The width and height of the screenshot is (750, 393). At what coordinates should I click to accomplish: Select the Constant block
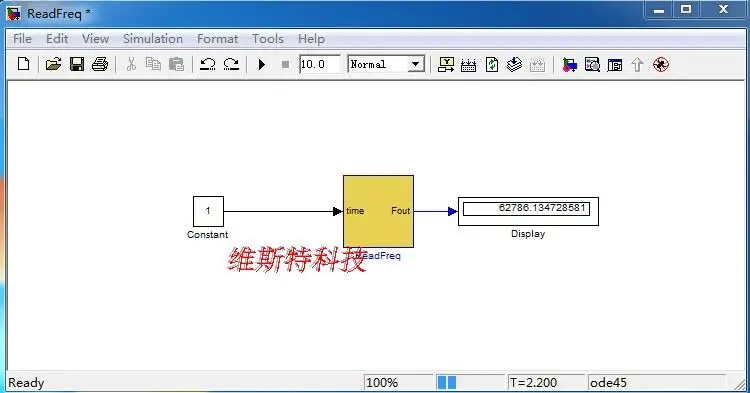point(208,211)
